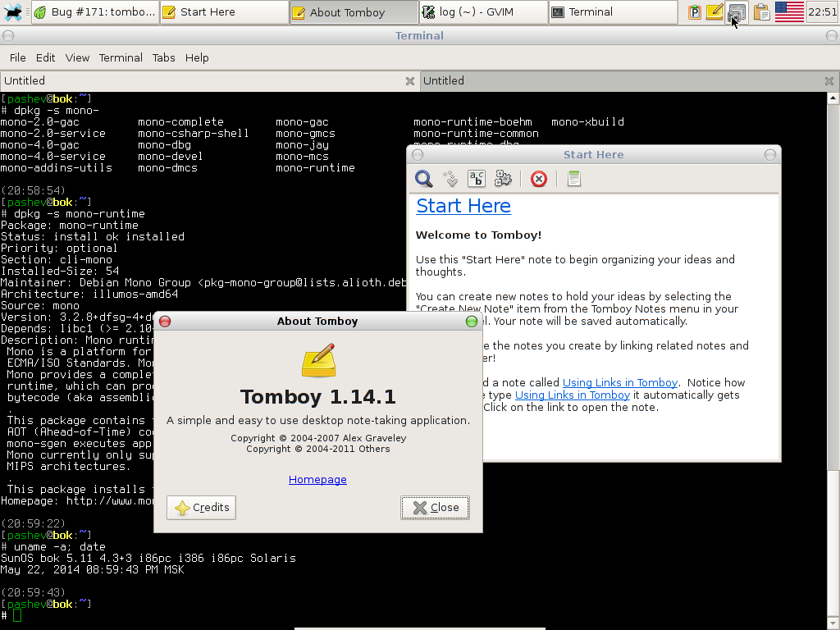Open the Tabs menu
840x630 pixels.
pos(163,58)
